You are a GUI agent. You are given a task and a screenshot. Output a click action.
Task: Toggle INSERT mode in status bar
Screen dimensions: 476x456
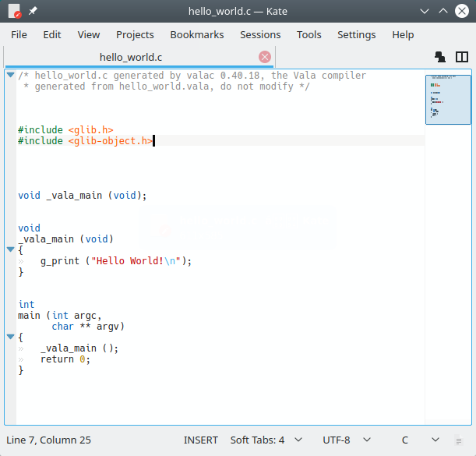pos(201,440)
